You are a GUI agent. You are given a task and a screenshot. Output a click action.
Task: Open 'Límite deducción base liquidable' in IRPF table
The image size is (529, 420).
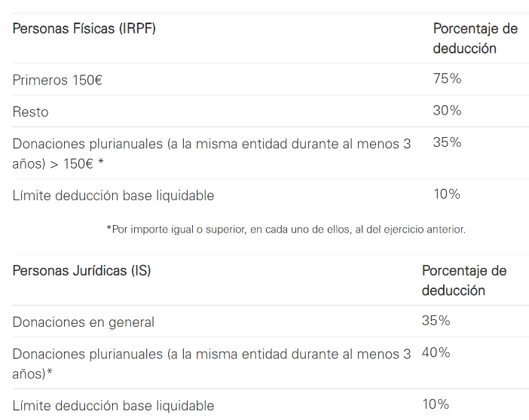pyautogui.click(x=113, y=196)
